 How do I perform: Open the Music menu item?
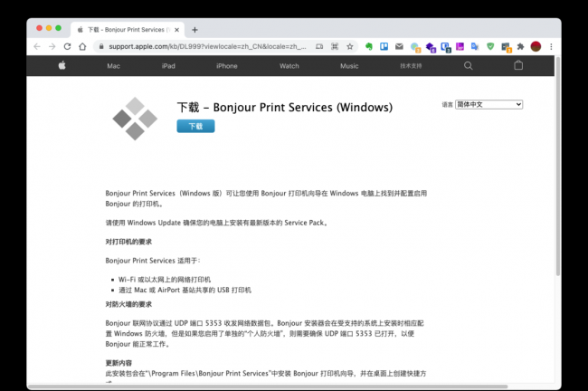pyautogui.click(x=349, y=66)
